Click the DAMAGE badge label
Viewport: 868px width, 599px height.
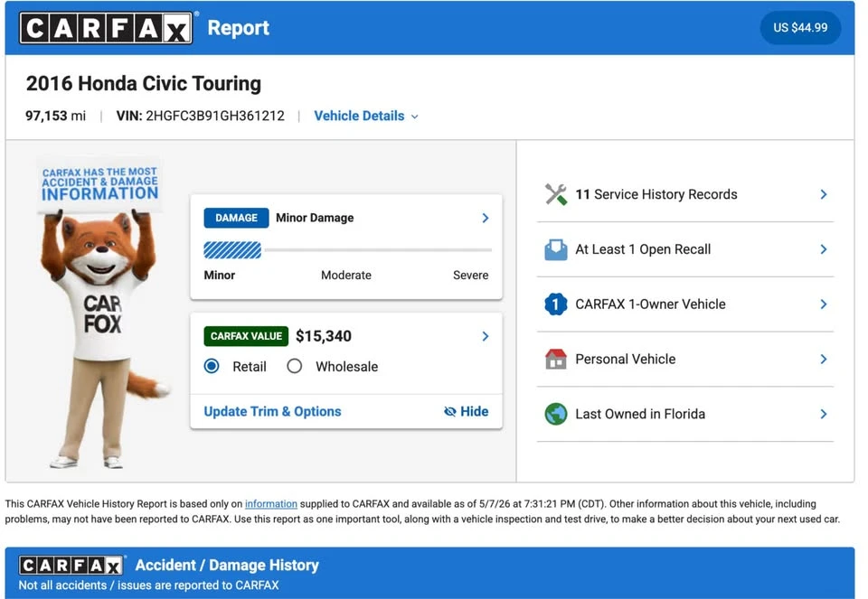tap(236, 218)
